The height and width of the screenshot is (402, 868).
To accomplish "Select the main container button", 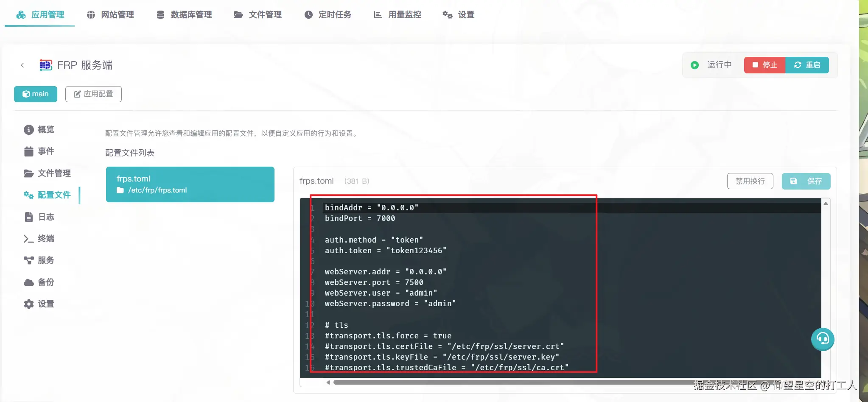I will 36,94.
